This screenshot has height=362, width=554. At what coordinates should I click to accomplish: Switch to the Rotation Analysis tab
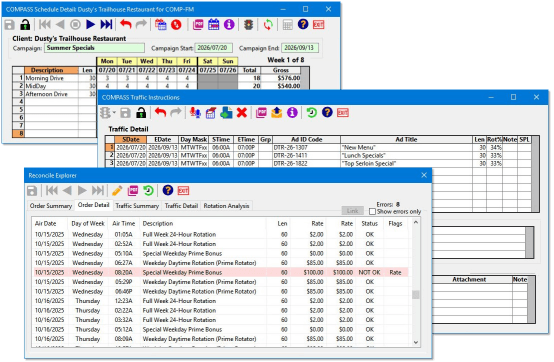click(226, 206)
